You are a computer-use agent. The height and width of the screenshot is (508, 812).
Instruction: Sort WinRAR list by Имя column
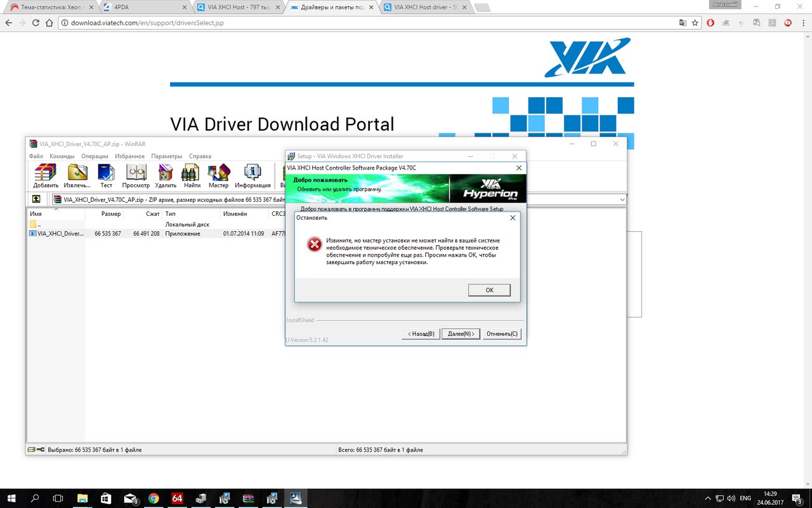pos(56,214)
